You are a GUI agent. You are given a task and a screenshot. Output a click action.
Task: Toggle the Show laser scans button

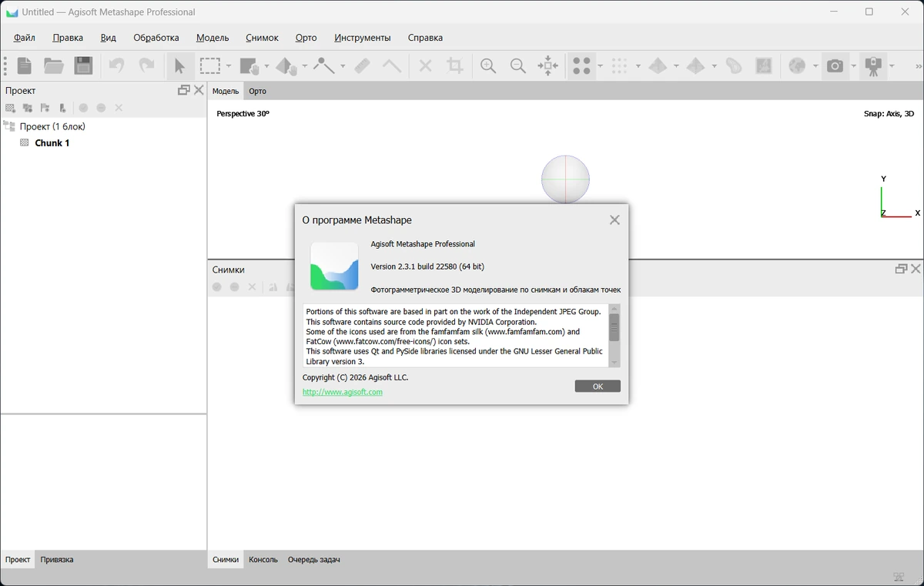(x=873, y=66)
